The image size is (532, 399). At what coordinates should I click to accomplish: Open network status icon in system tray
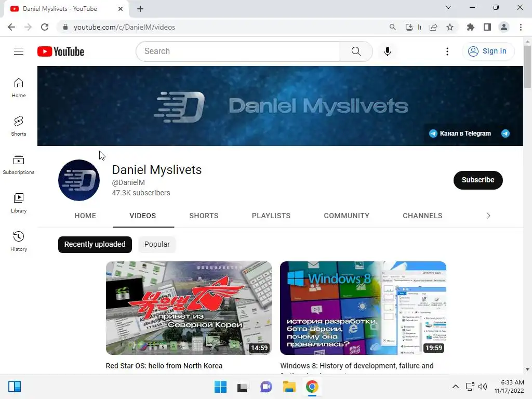470,387
